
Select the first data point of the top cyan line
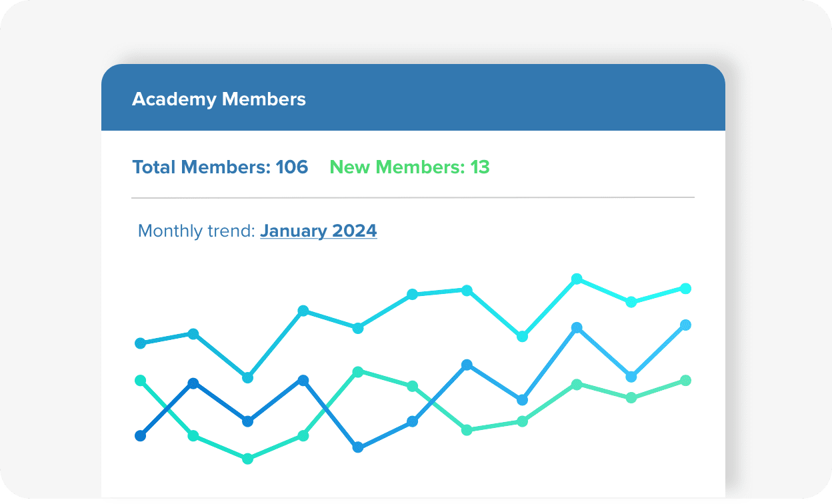point(140,343)
